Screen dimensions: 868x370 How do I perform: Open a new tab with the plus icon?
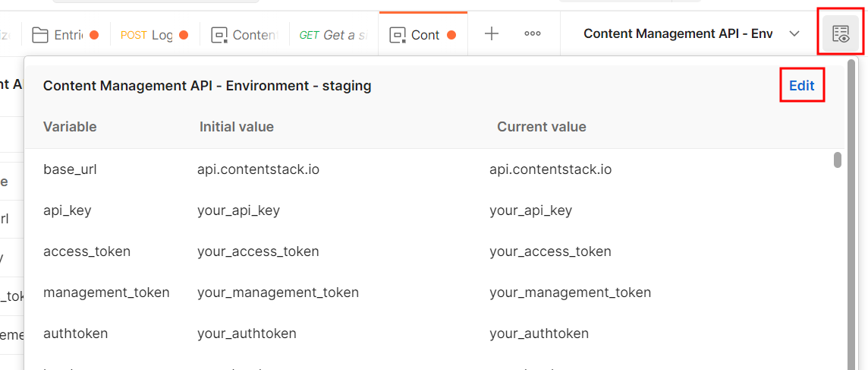(491, 34)
